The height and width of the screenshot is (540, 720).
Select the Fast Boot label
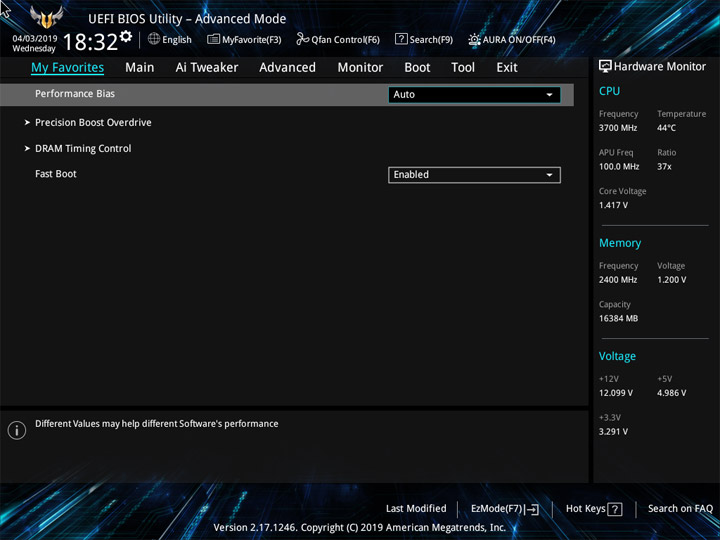[x=56, y=174]
